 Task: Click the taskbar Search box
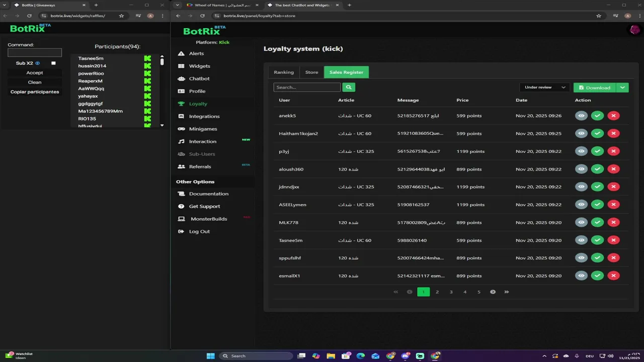tap(255, 356)
